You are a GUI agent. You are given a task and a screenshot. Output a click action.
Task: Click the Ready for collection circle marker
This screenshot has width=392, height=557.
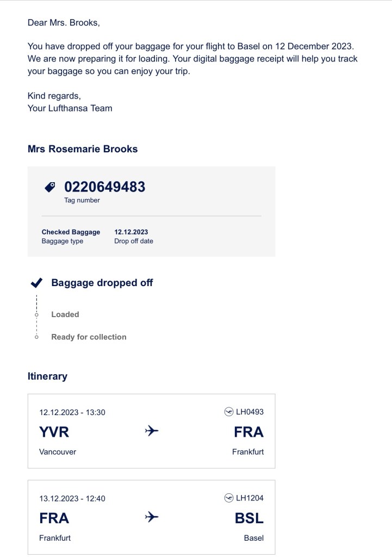(36, 337)
